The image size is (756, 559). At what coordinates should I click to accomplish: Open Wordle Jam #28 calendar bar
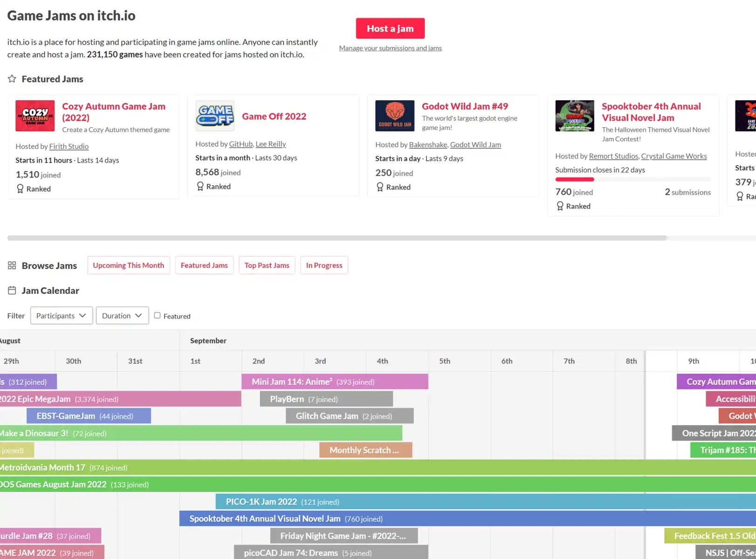[50, 536]
